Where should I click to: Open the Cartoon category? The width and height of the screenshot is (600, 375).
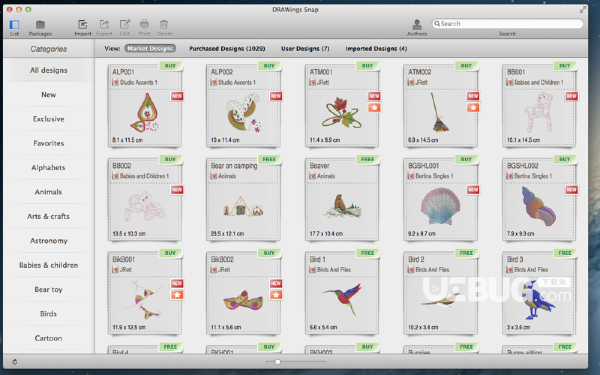pos(49,338)
